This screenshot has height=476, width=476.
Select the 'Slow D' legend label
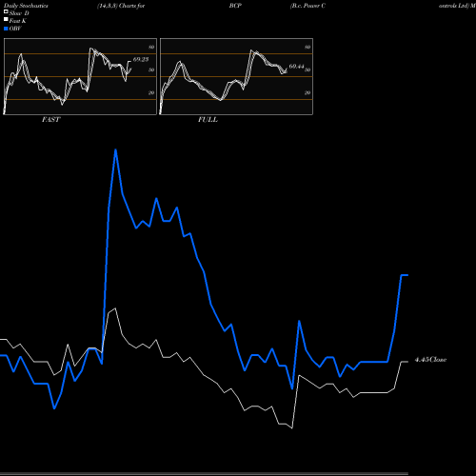pyautogui.click(x=19, y=13)
